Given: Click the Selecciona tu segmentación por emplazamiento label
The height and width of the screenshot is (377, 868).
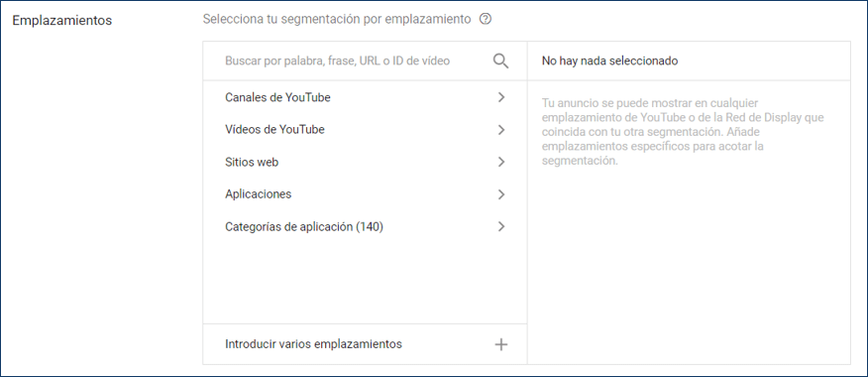Looking at the screenshot, I should (337, 20).
